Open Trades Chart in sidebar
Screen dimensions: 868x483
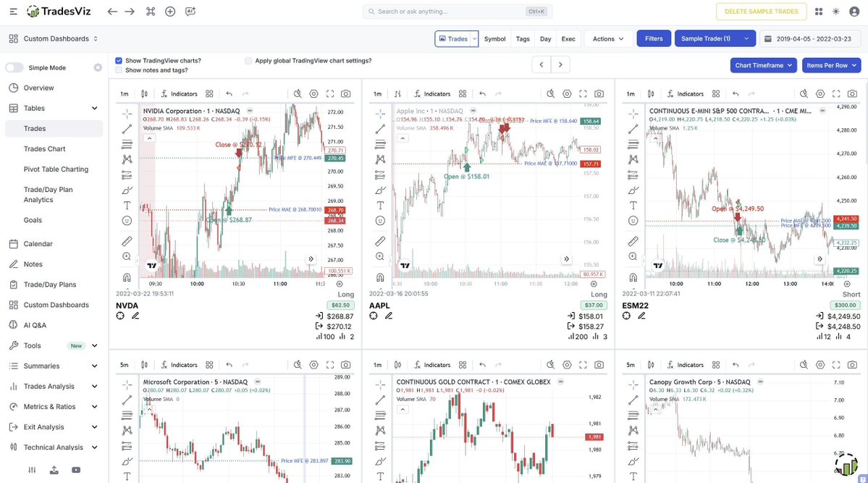click(44, 149)
